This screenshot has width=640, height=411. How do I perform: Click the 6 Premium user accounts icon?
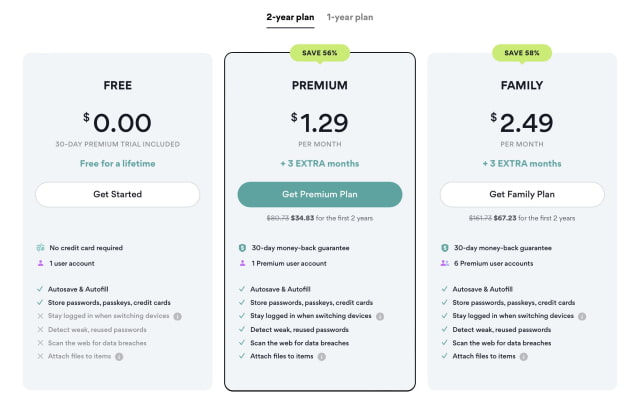(445, 262)
